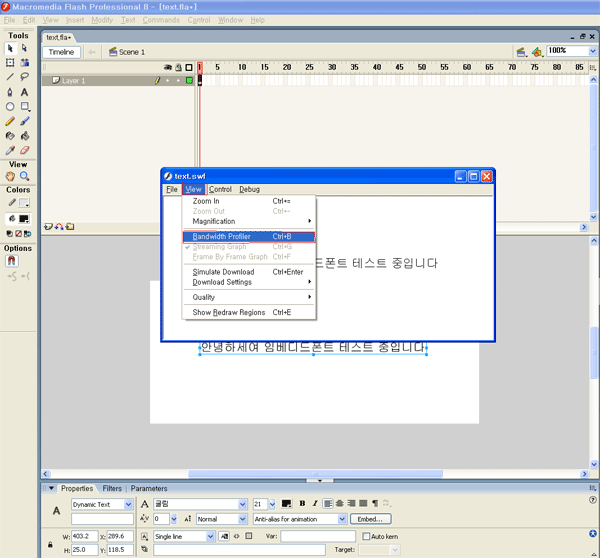Toggle italic text formatting
This screenshot has height=558, width=600.
(x=315, y=503)
